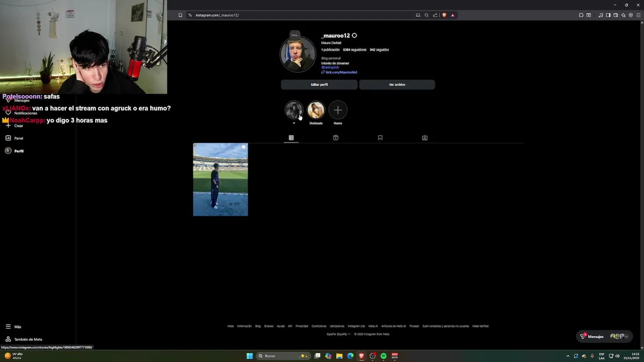Open the Ayuda footer link
The image size is (644, 362).
(x=281, y=326)
